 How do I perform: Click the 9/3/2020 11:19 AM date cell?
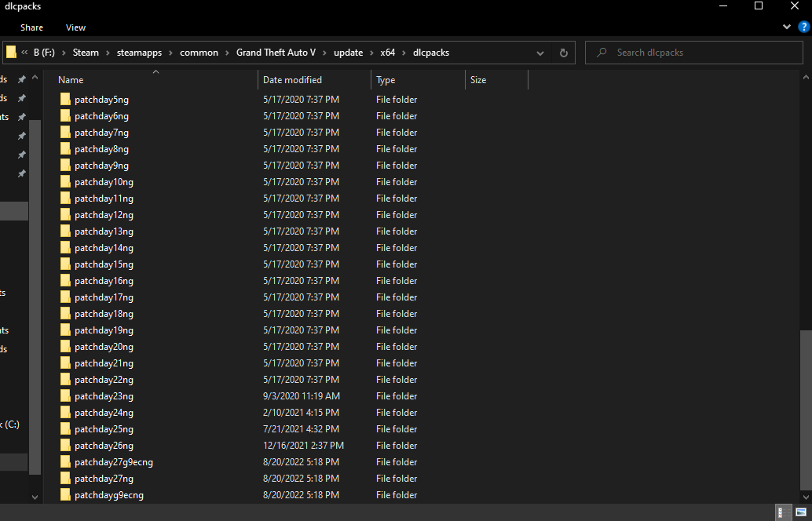(x=302, y=396)
